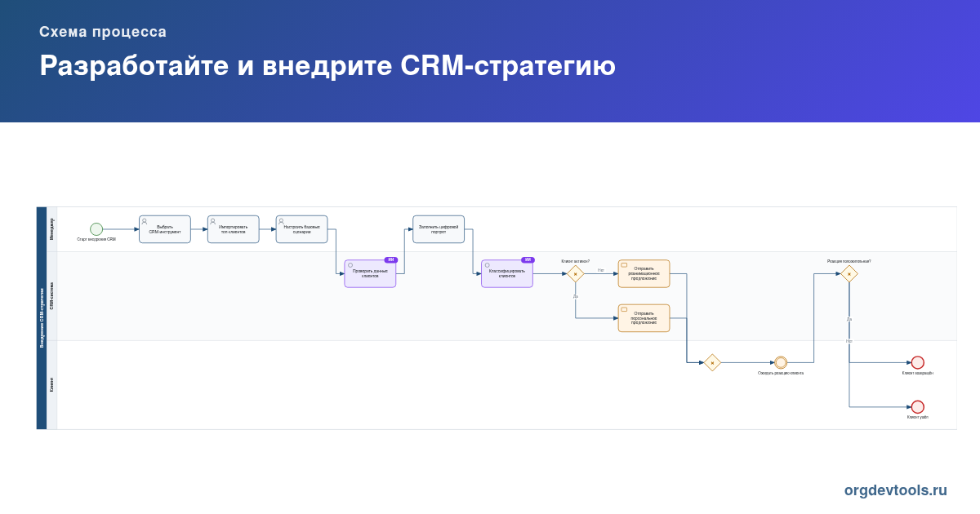Select the 'Выбрать CRM-инструмент' task box
Image resolution: width=980 pixels, height=514 pixels.
pos(165,229)
